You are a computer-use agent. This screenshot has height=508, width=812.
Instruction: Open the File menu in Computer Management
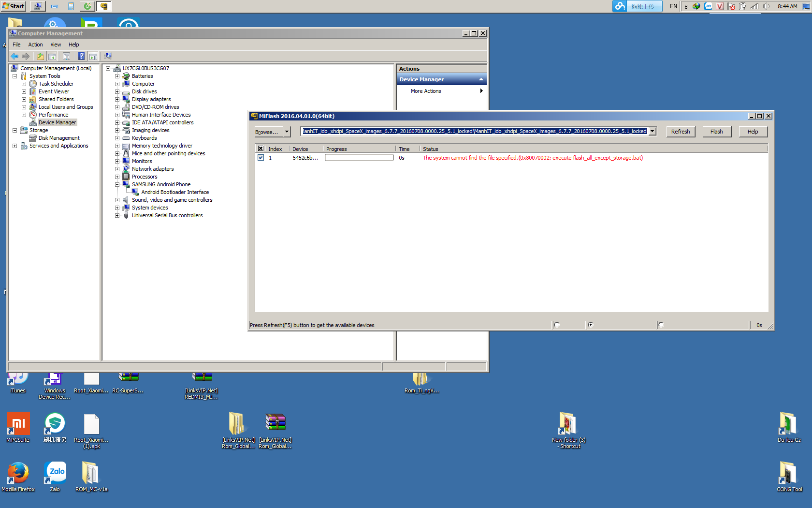coord(16,45)
